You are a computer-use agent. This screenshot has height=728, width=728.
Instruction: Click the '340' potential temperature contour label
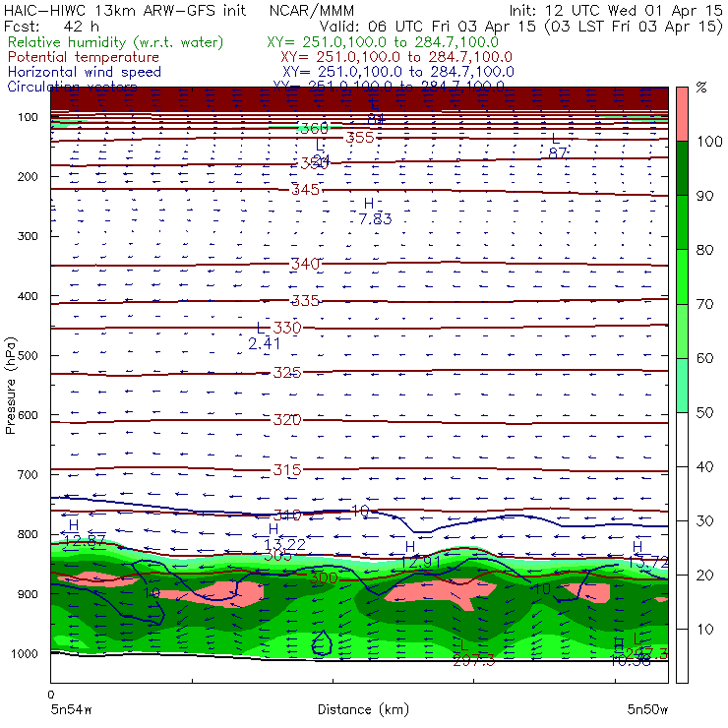pyautogui.click(x=305, y=264)
